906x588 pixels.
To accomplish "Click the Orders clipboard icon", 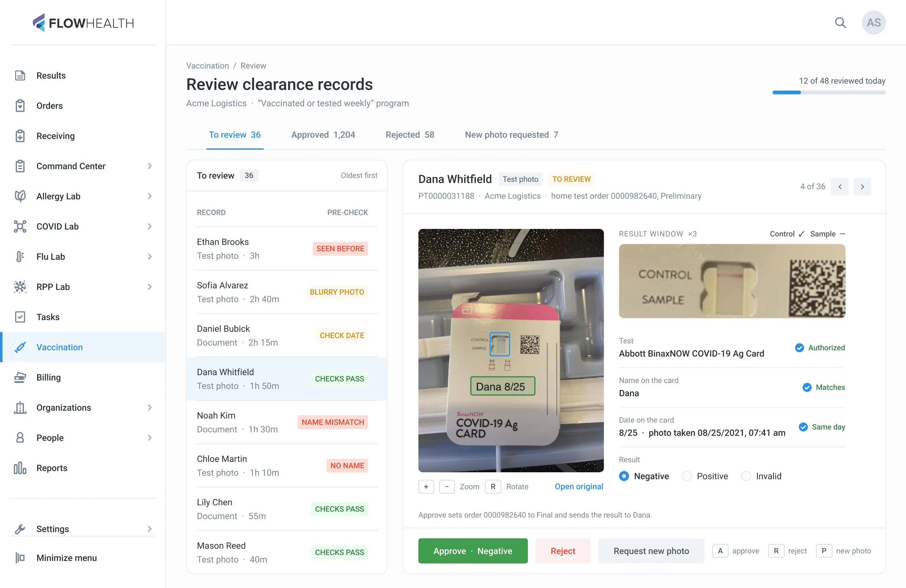I will click(20, 105).
